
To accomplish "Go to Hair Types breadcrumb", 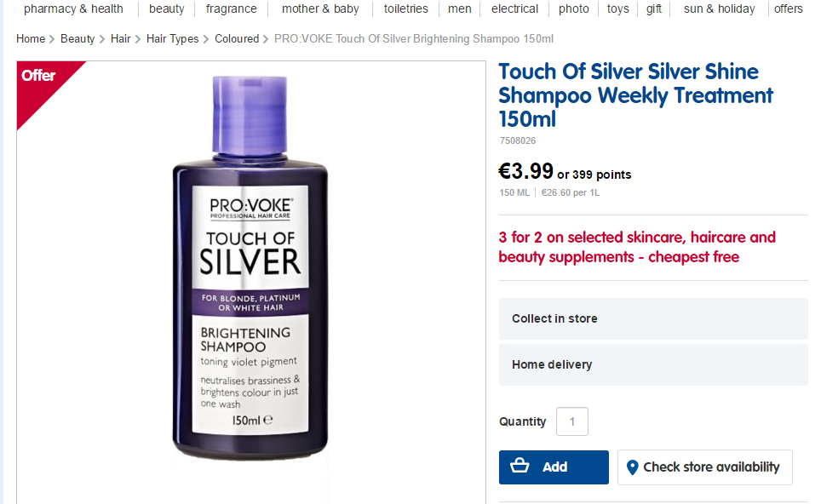I will pos(172,39).
